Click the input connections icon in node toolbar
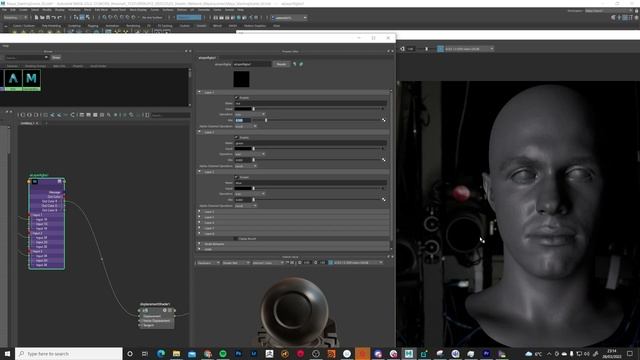The image size is (640, 360). tap(22, 115)
